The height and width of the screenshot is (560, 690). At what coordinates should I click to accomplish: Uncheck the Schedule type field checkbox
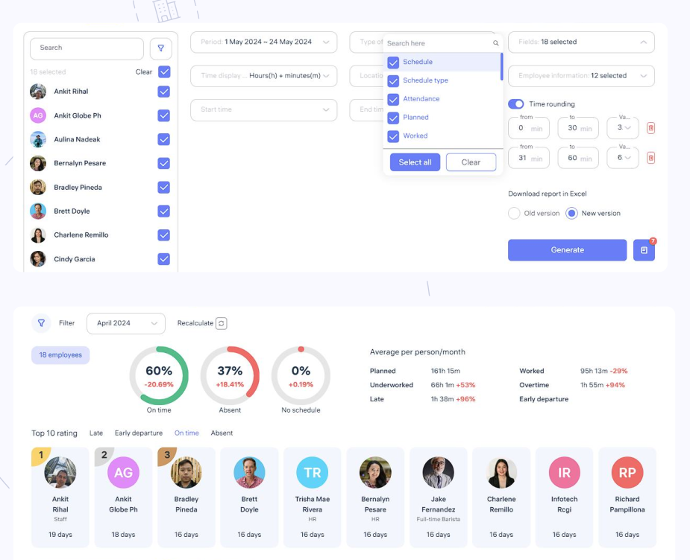(x=393, y=80)
